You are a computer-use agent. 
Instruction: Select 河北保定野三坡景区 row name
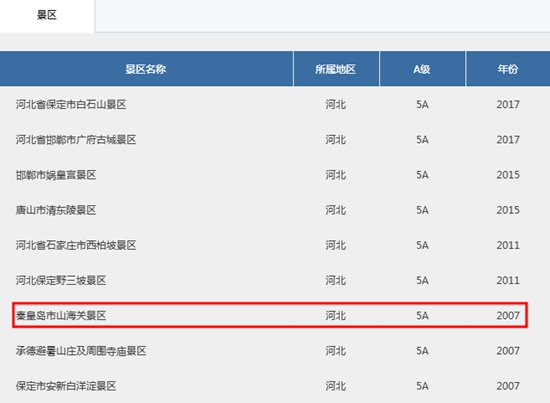[61, 281]
